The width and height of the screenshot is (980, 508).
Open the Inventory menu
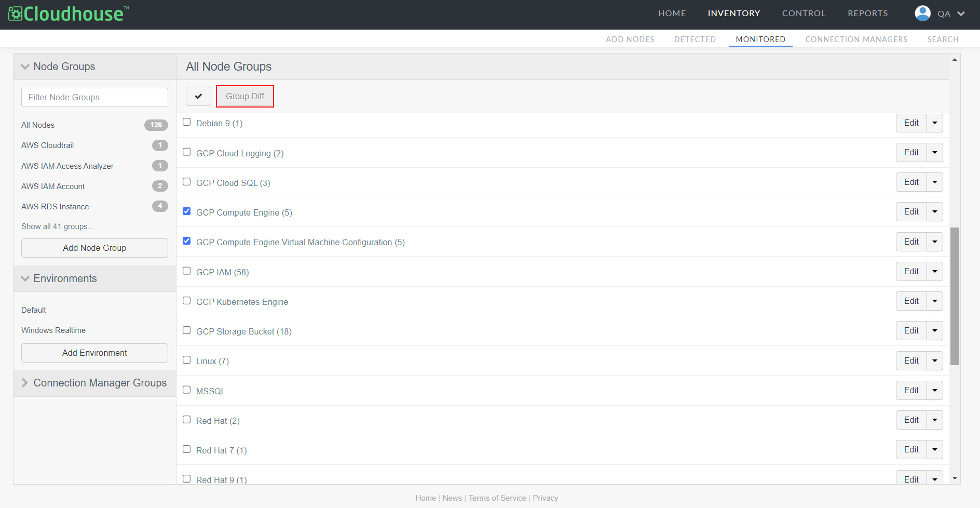tap(734, 14)
